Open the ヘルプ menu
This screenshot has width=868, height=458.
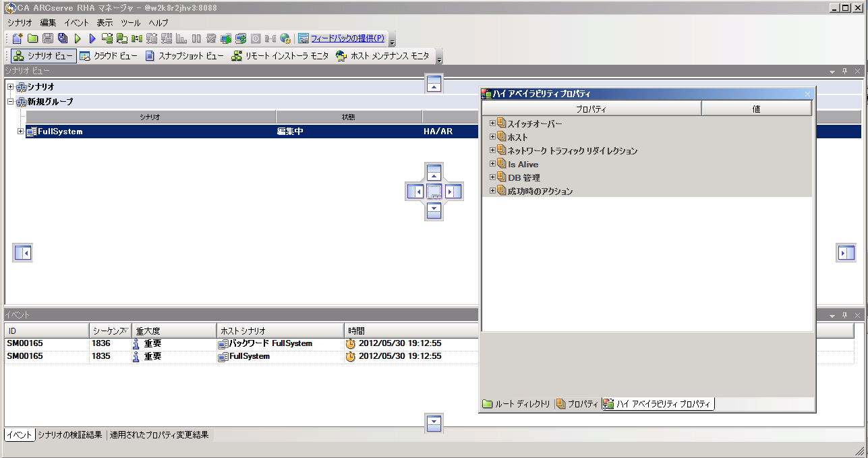click(158, 22)
